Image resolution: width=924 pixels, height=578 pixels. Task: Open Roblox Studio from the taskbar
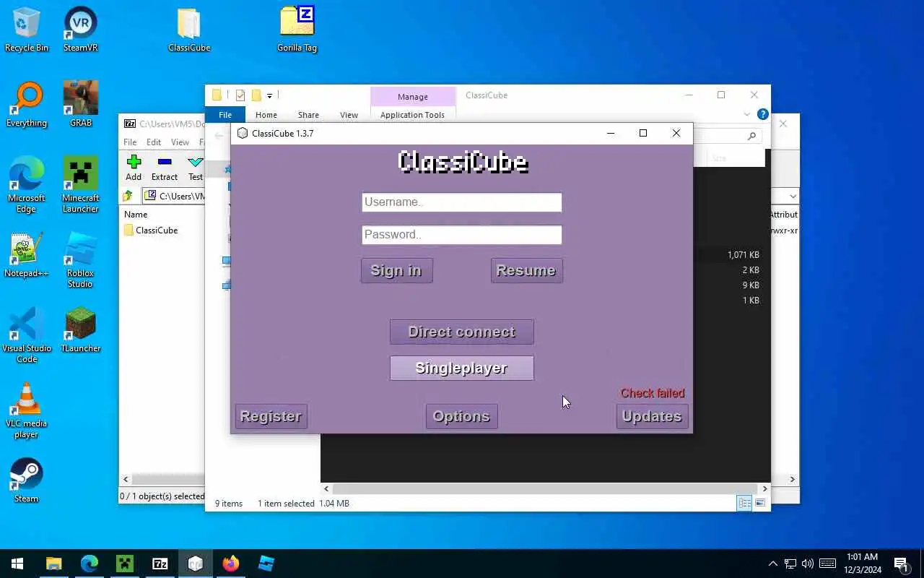click(266, 564)
